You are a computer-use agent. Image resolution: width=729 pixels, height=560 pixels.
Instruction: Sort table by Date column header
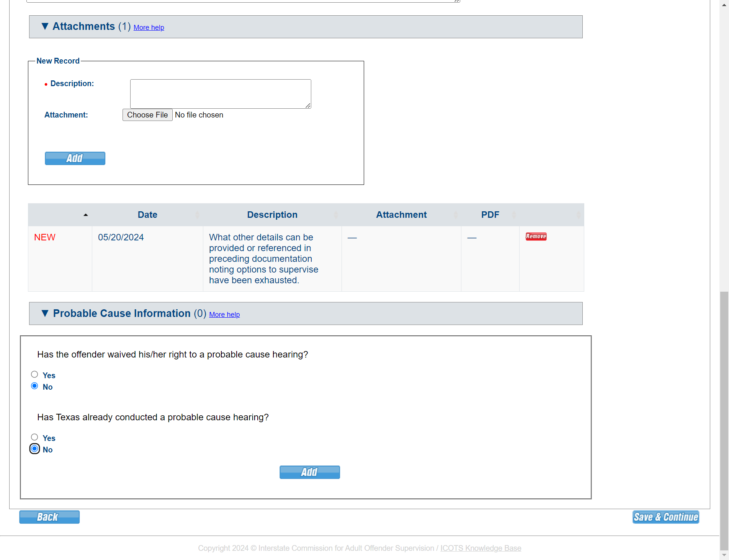(147, 215)
